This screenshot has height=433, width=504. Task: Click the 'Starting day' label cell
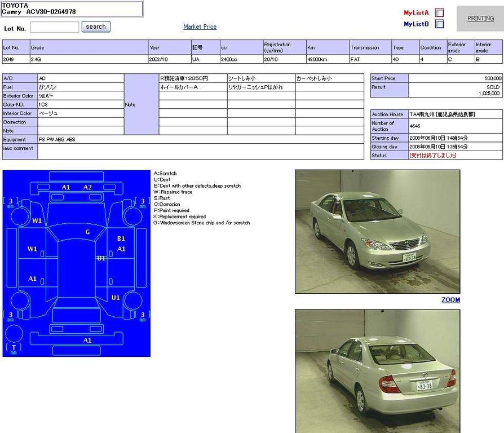[x=389, y=138]
